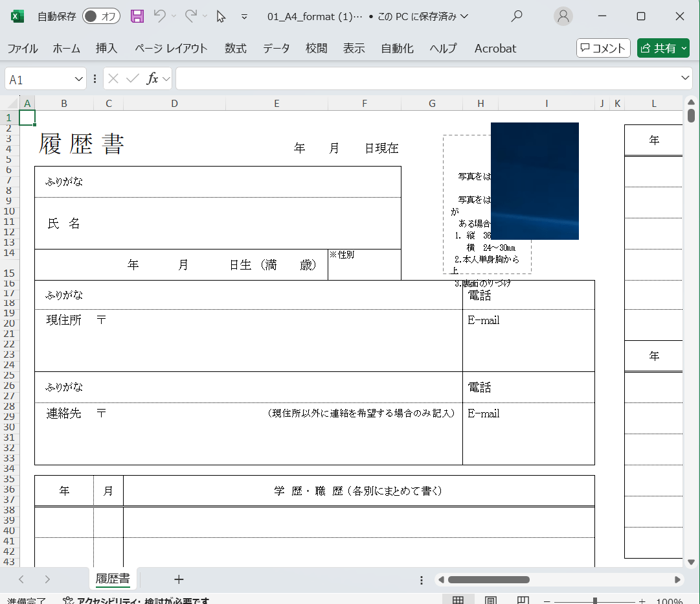Expand the Name Box dropdown arrow
The height and width of the screenshot is (604, 700).
(78, 79)
